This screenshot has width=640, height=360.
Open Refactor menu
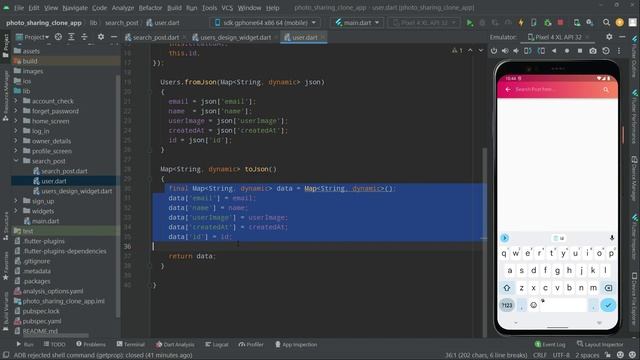(x=150, y=8)
